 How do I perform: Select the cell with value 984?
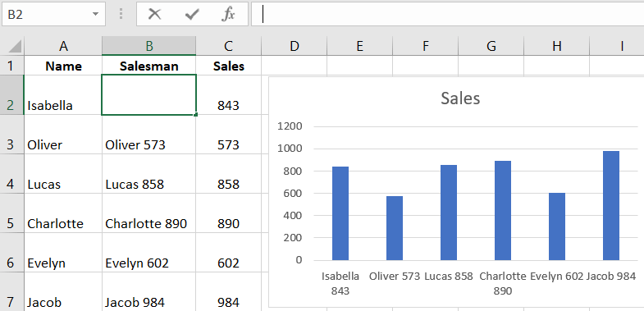point(228,292)
